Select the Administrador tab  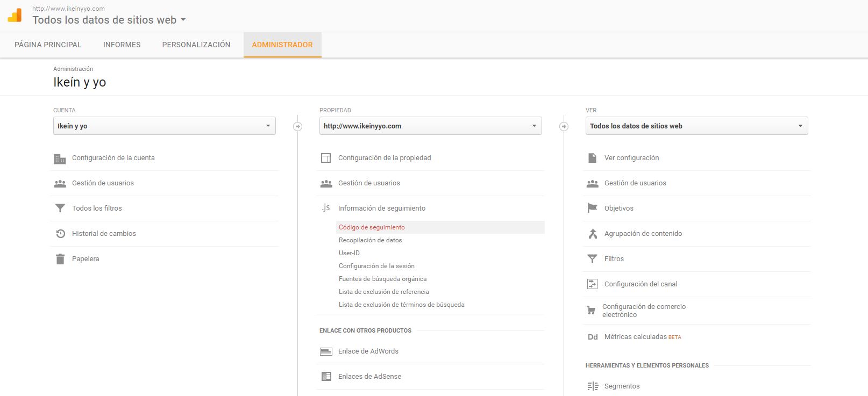282,45
